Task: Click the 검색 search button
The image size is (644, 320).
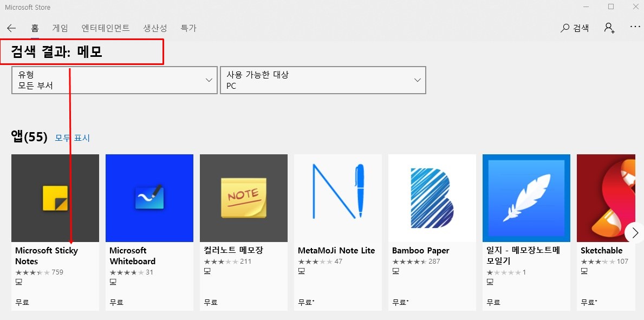Action: 575,28
